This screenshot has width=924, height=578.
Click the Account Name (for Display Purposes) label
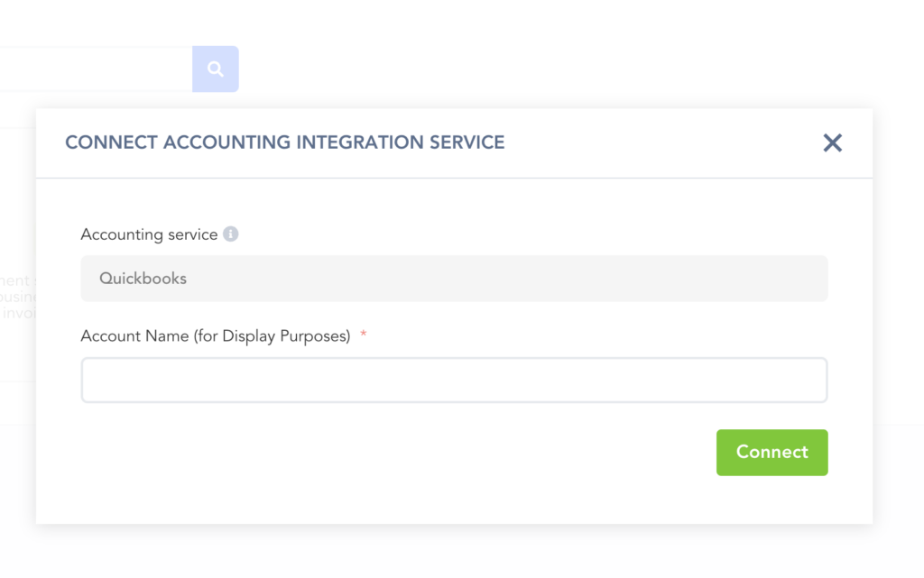tap(215, 336)
